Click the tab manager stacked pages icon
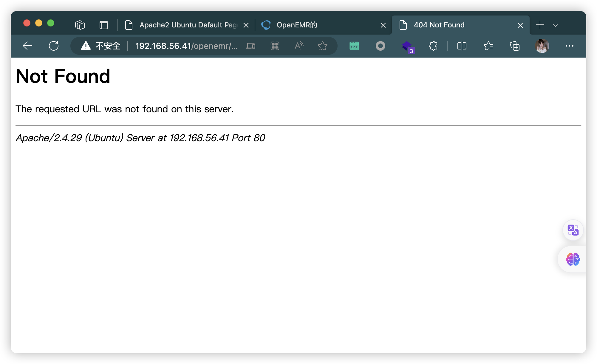Viewport: 597px width, 364px height. [78, 24]
